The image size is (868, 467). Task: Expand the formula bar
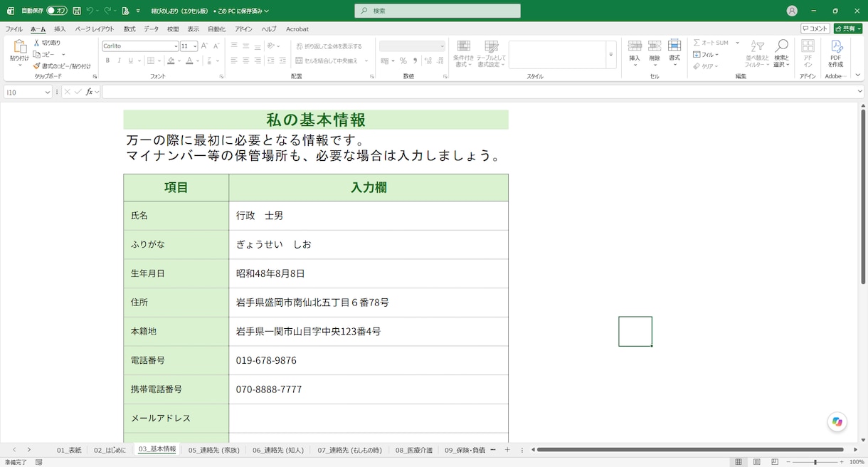[859, 92]
